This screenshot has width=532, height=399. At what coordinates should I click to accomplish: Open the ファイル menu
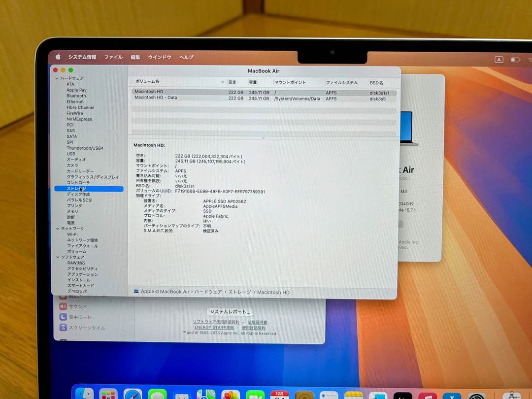[x=113, y=57]
